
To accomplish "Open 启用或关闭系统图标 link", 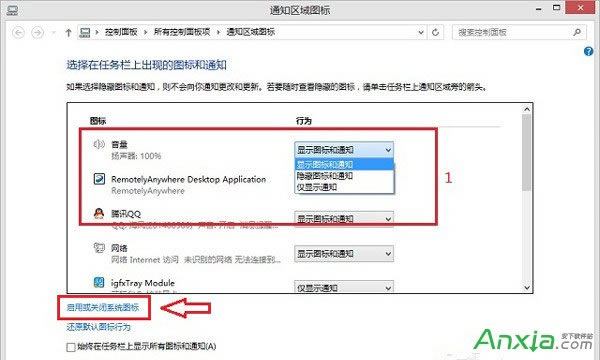I will point(103,307).
